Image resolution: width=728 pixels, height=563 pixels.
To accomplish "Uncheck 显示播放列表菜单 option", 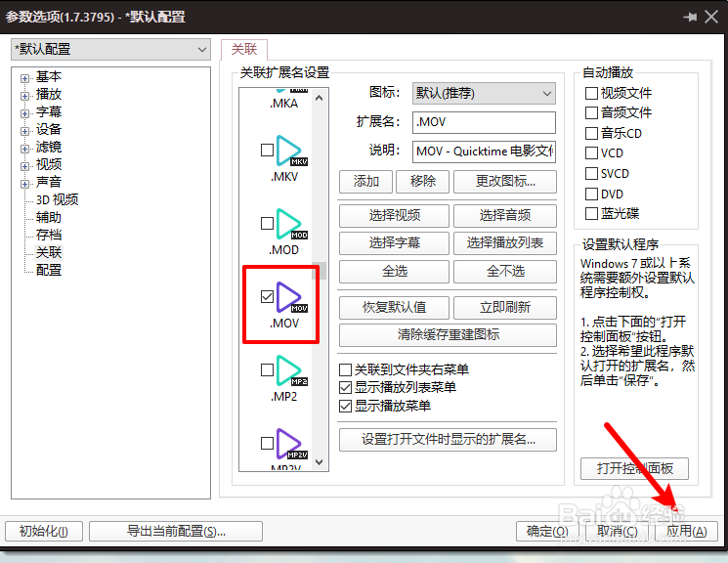I will pos(345,388).
